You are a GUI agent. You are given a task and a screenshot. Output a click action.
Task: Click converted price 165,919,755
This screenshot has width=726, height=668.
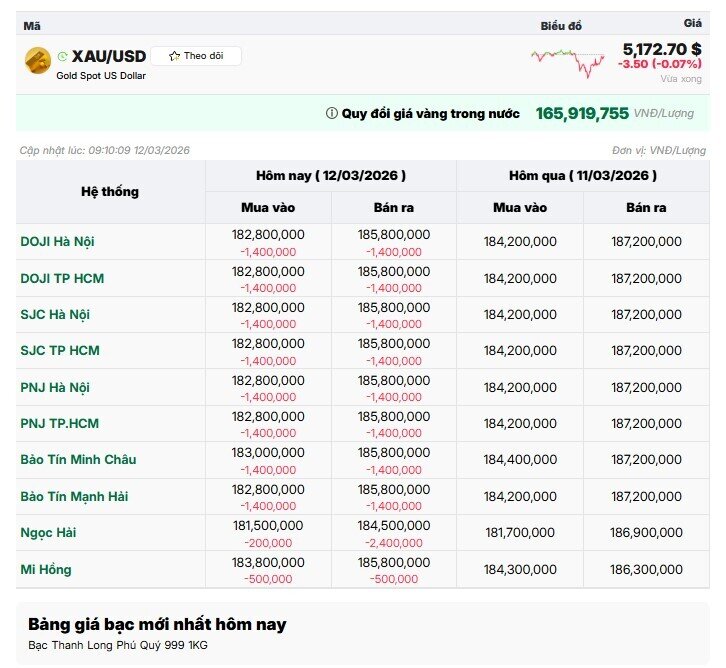pyautogui.click(x=582, y=113)
